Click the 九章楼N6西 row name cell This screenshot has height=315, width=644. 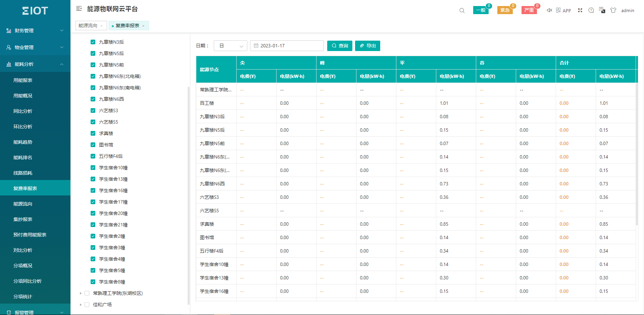click(x=216, y=184)
